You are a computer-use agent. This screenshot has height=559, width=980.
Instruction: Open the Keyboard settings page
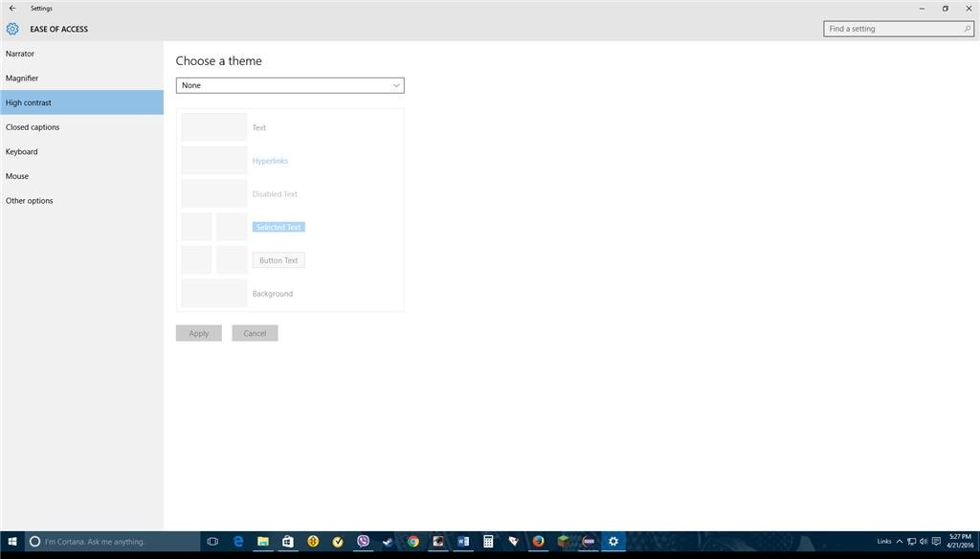[x=22, y=152]
